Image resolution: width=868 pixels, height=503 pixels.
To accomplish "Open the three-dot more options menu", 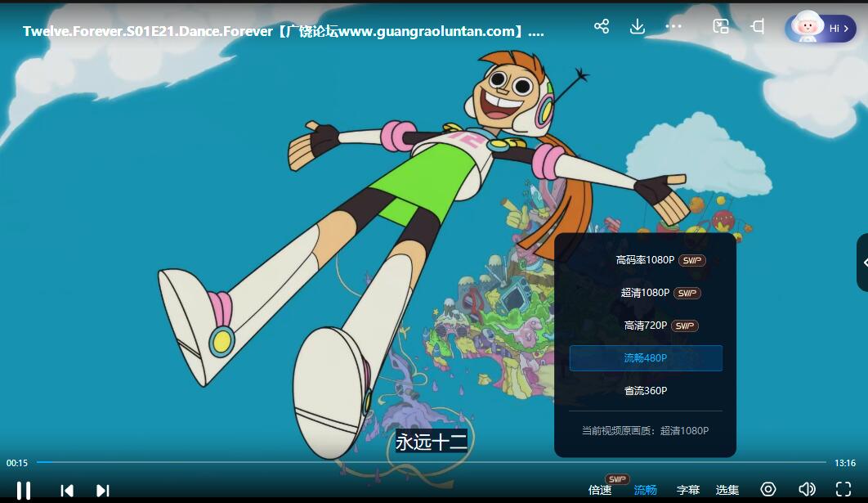I will click(x=673, y=26).
